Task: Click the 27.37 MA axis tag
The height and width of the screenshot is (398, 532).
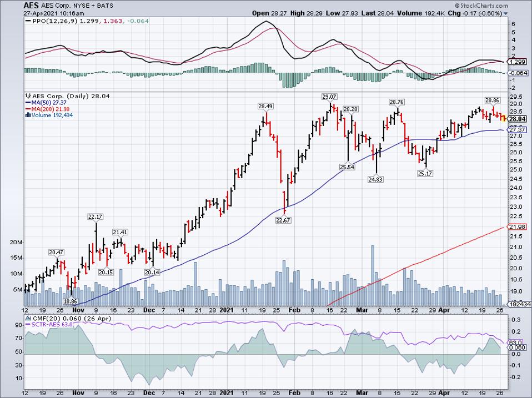Action: (x=518, y=130)
